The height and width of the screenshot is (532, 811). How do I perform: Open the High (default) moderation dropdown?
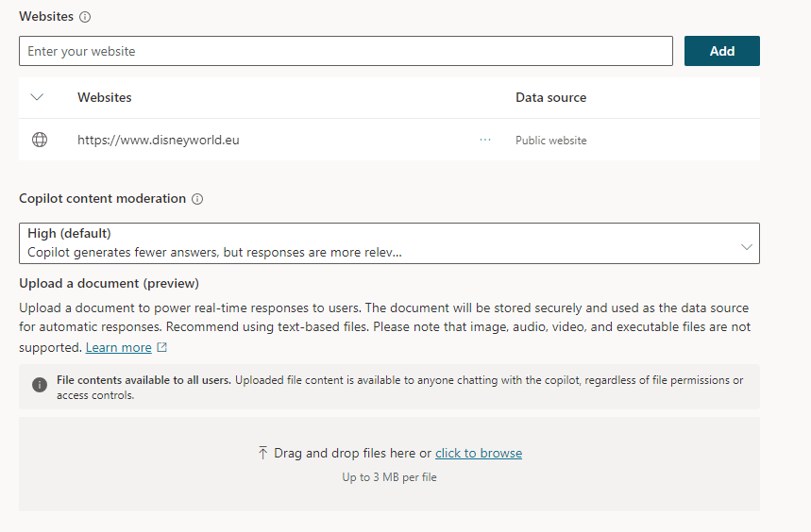click(x=378, y=242)
